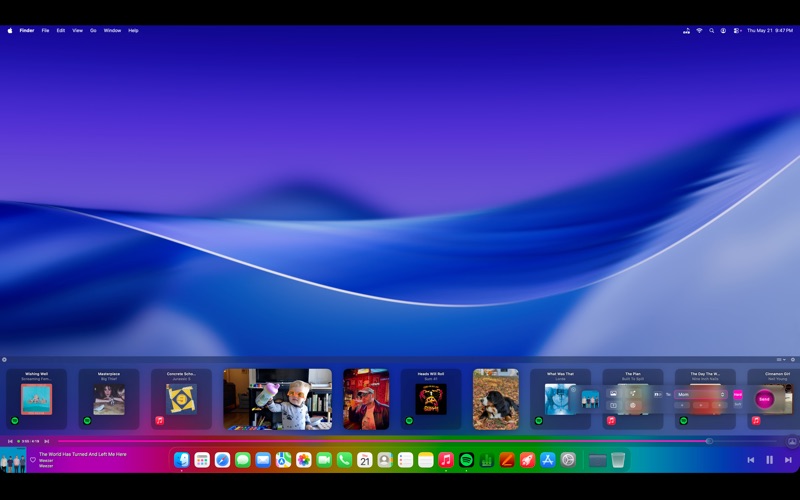Close the shelf panel with top-left button

pos(4,360)
